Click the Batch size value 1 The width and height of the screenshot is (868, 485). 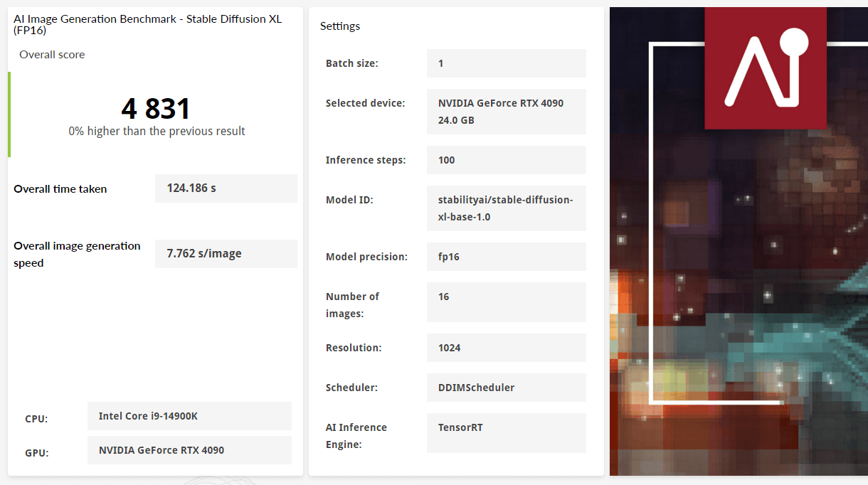coord(507,63)
